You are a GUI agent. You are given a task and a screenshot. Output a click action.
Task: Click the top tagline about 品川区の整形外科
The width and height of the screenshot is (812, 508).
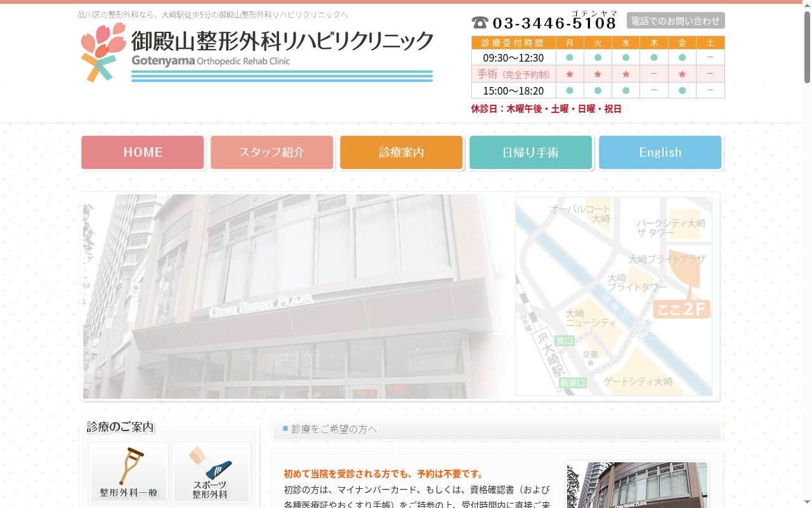[213, 15]
